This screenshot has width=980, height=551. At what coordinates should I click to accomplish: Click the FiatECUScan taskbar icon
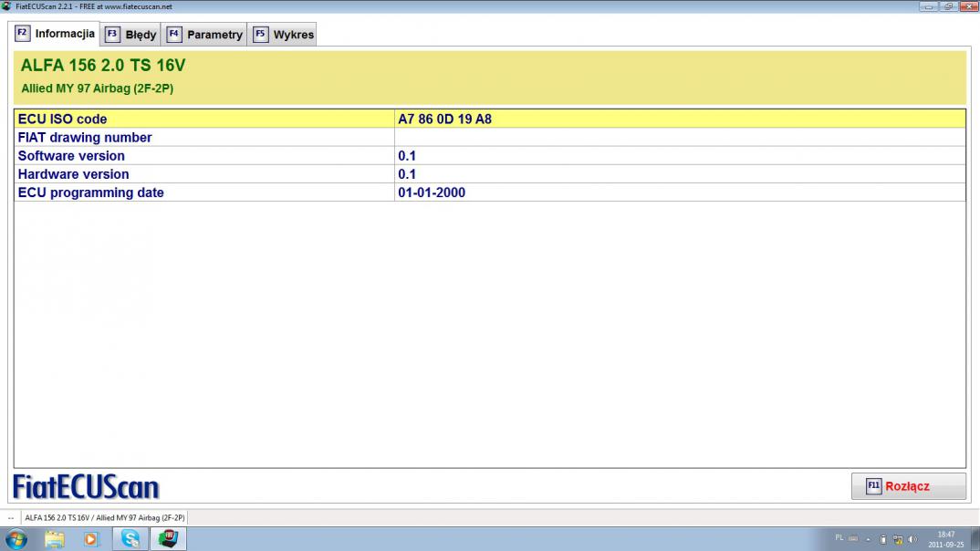coord(168,538)
